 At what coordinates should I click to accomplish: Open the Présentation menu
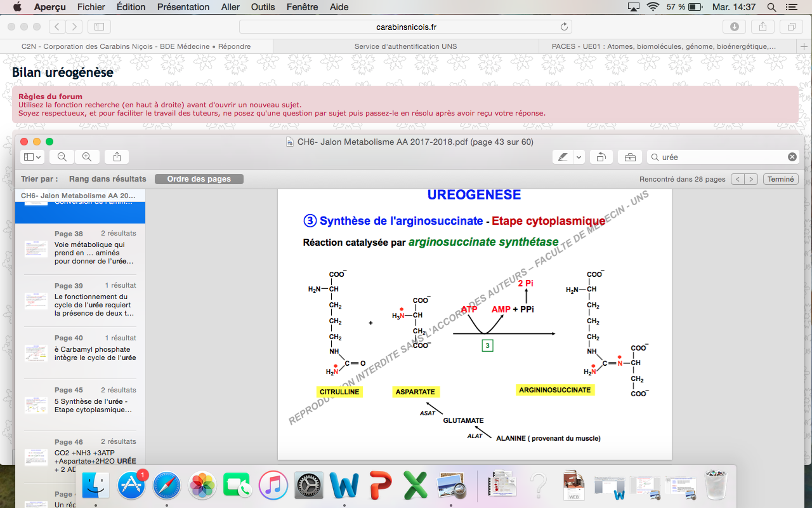click(x=183, y=7)
